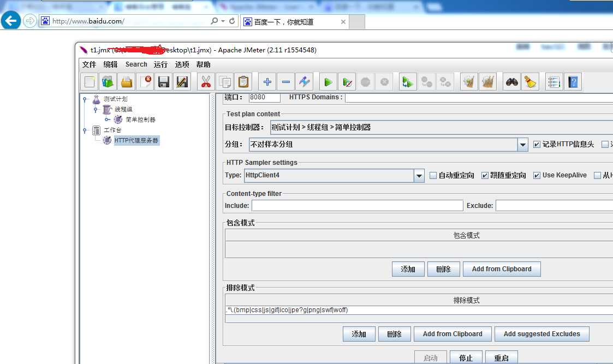
Task: Click the Close test plan icon
Action: click(145, 82)
